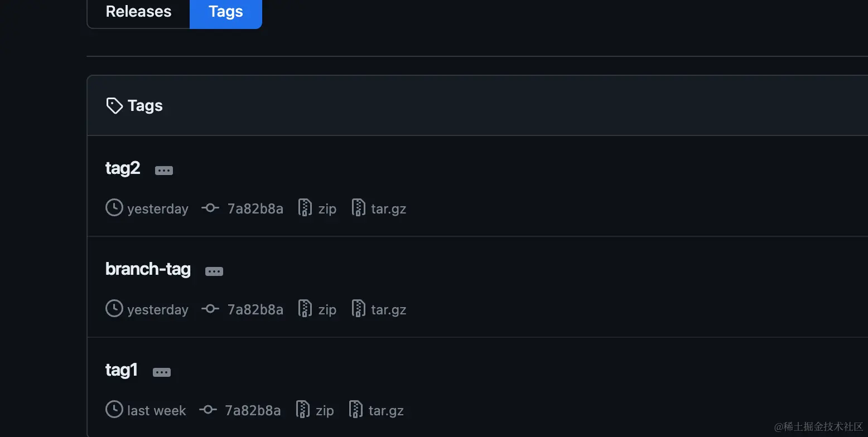The height and width of the screenshot is (437, 868).
Task: Click the zip file icon for tag1
Action: point(302,410)
